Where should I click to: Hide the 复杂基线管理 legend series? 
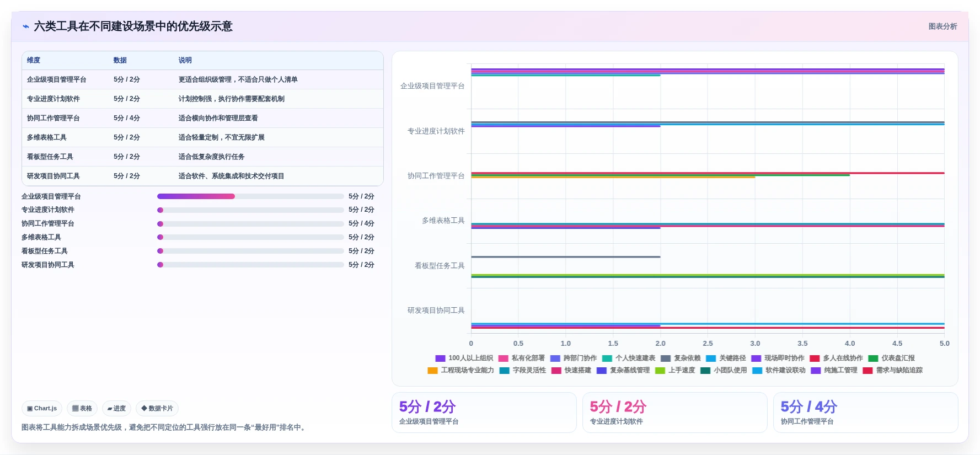[623, 371]
